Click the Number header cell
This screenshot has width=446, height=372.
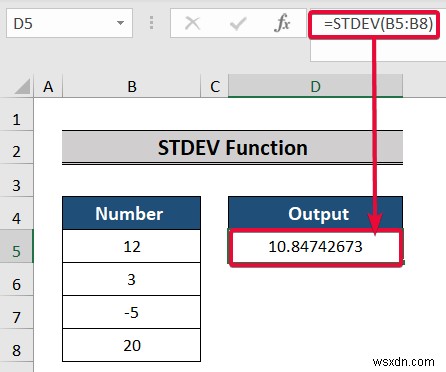point(131,213)
